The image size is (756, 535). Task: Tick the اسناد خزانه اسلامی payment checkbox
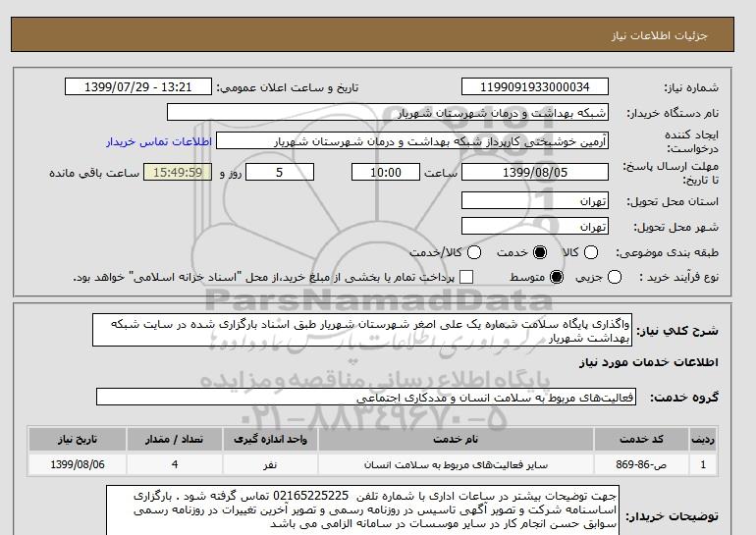point(466,277)
